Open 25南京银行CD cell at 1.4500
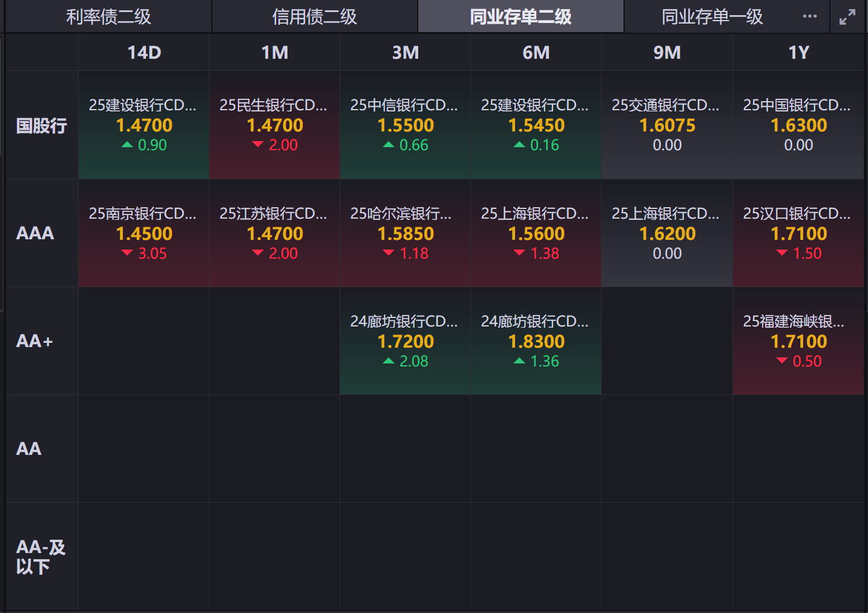The image size is (868, 613). (x=144, y=233)
